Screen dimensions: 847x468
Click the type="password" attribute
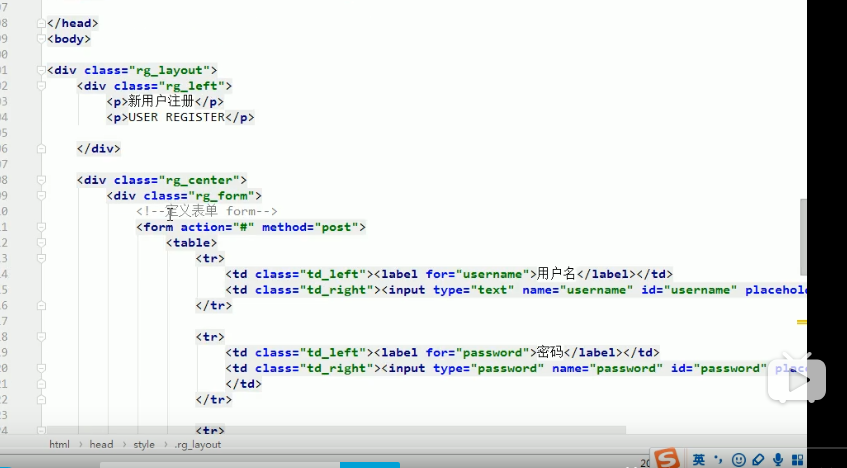pyautogui.click(x=488, y=368)
